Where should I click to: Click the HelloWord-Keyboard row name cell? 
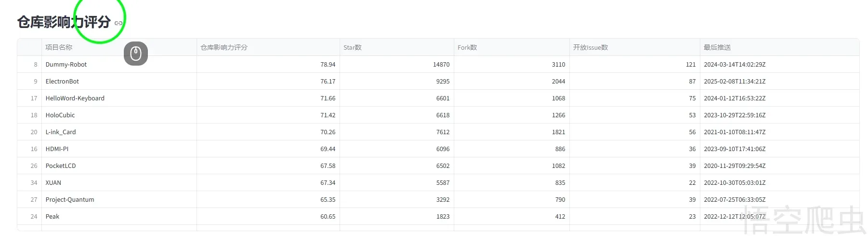click(x=75, y=98)
